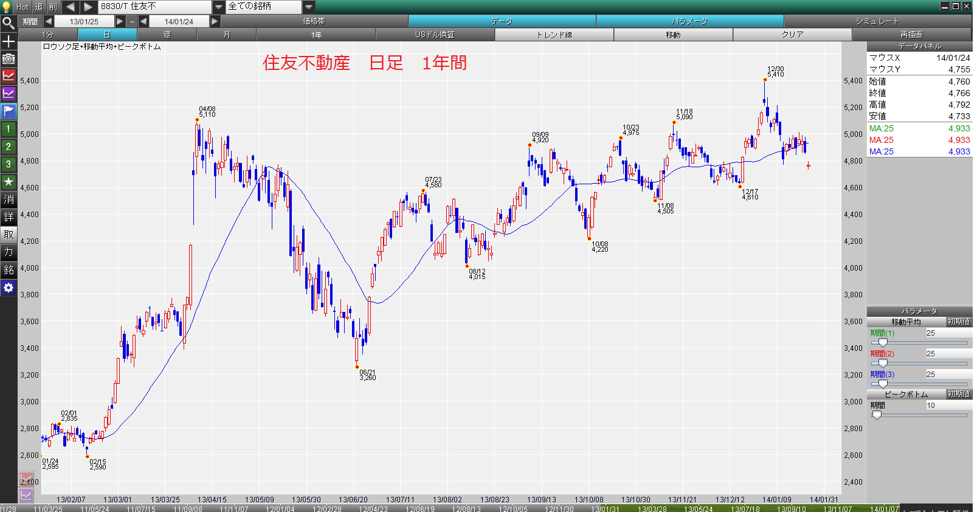Click the 力 sidebar button
Image resolution: width=980 pixels, height=512 pixels.
(9, 252)
